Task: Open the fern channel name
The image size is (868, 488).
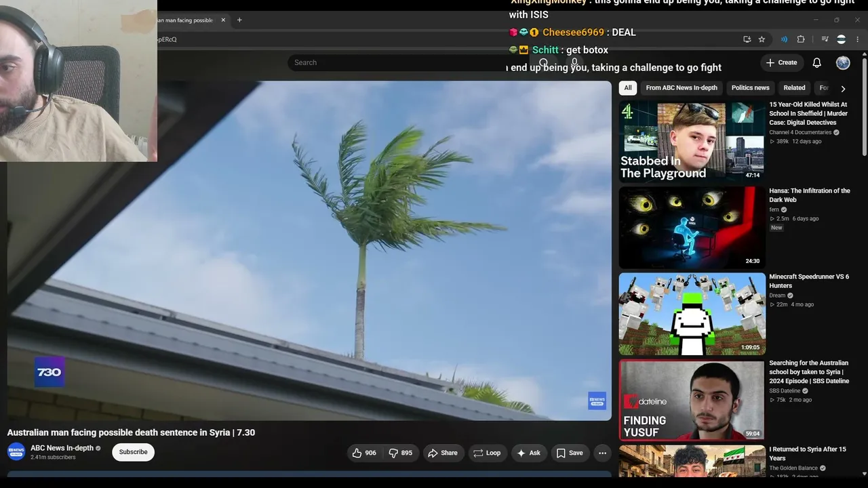Action: 774,209
